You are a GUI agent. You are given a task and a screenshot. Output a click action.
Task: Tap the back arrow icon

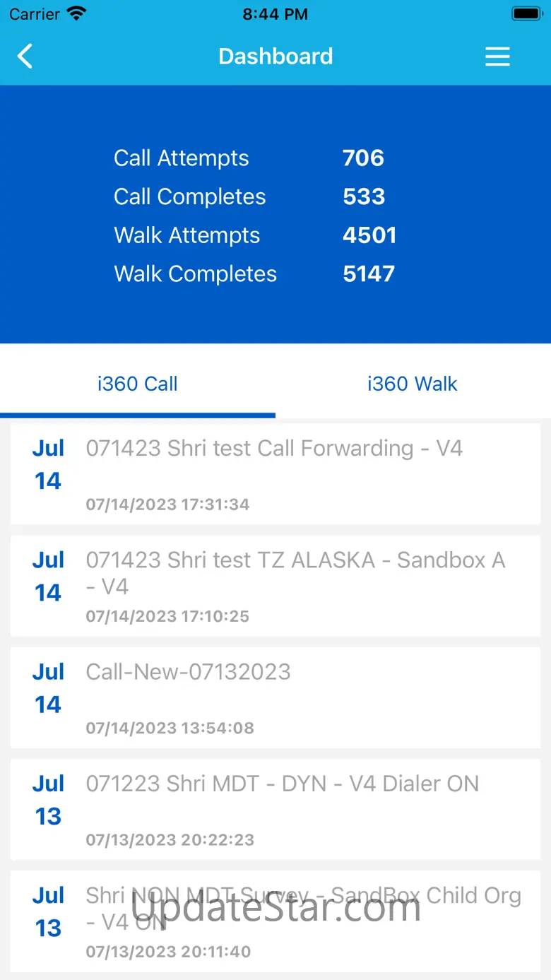pos(25,57)
